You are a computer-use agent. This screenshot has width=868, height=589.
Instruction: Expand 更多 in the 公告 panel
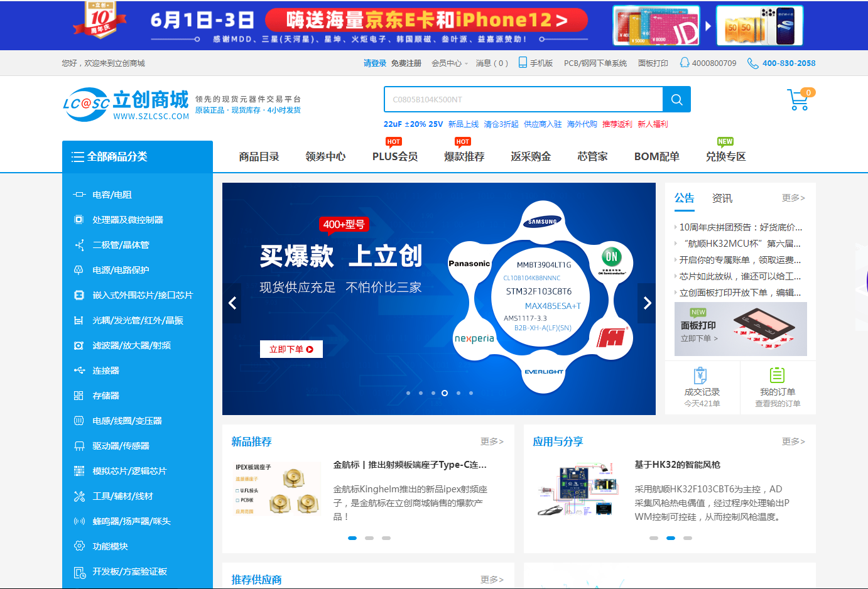793,198
